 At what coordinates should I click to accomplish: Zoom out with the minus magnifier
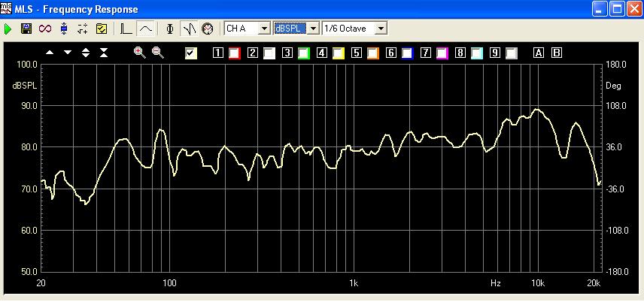pyautogui.click(x=157, y=52)
